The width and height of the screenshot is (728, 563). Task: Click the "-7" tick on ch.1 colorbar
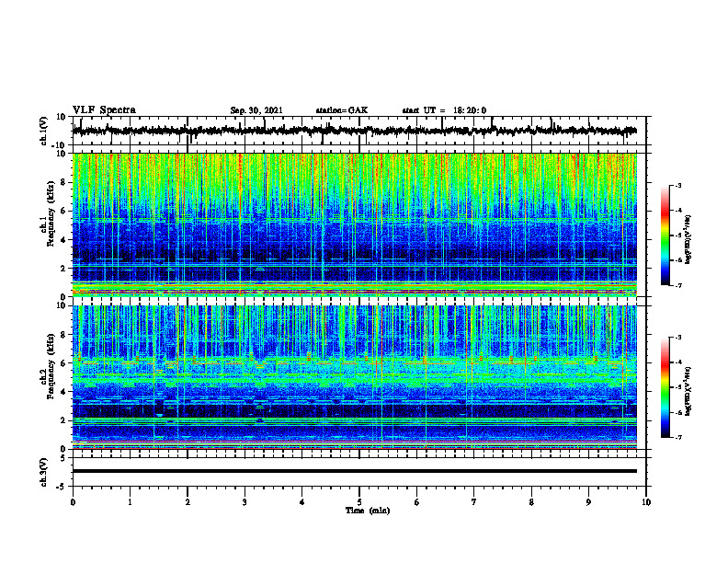pos(677,285)
